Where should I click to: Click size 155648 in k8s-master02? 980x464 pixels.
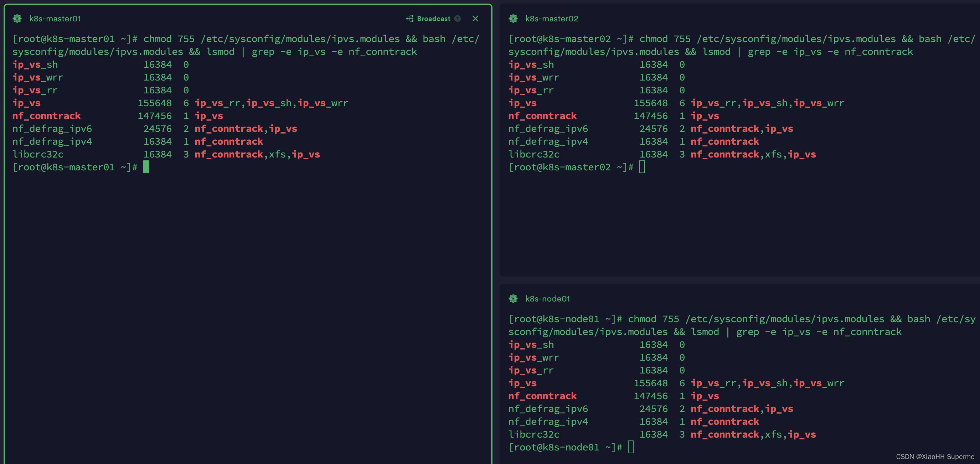[651, 103]
